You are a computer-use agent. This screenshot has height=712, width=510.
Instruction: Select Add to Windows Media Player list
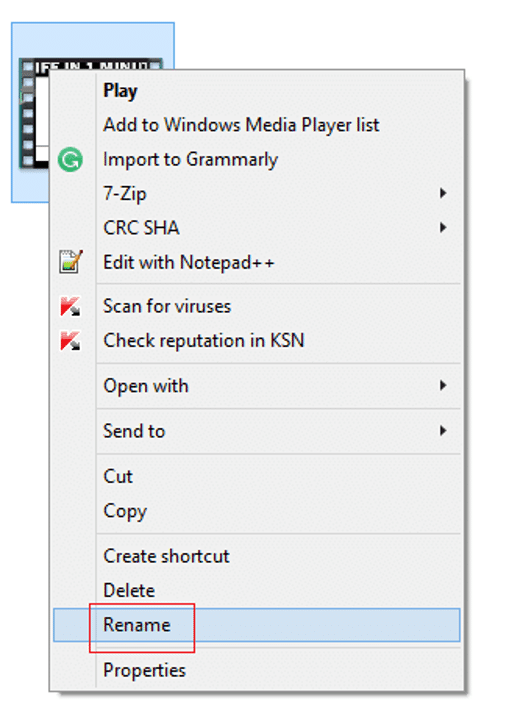click(x=257, y=125)
